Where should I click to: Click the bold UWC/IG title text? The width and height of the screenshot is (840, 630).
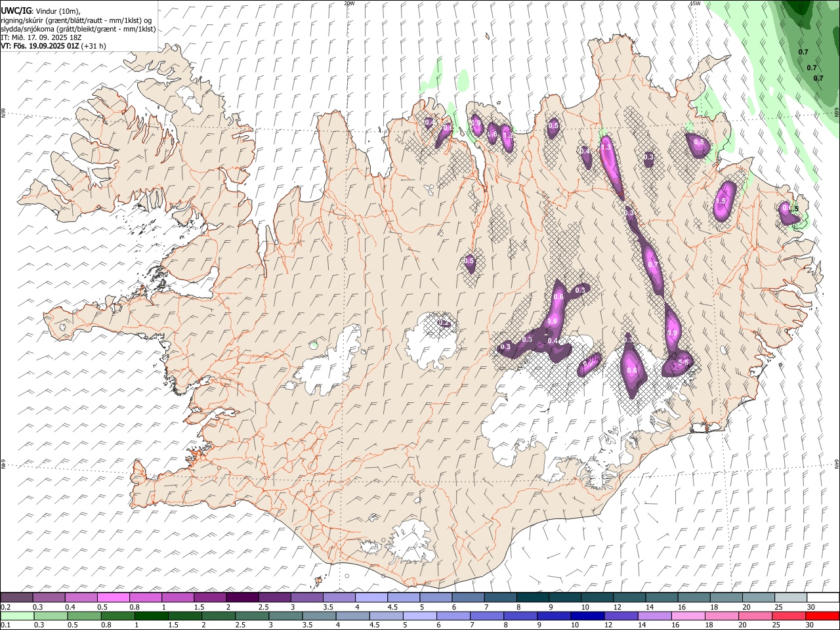[16, 11]
